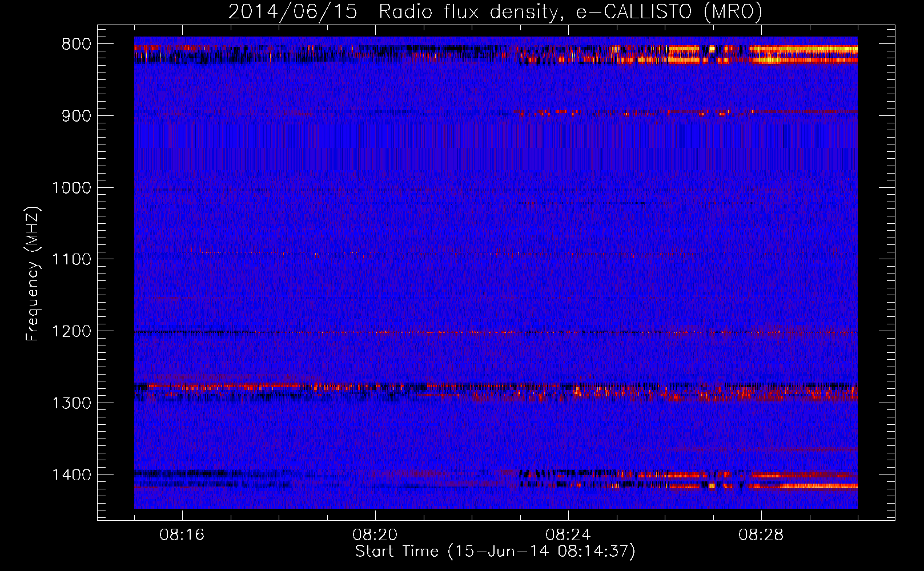Click the 08:24 time axis label
The height and width of the screenshot is (571, 924).
tap(568, 535)
